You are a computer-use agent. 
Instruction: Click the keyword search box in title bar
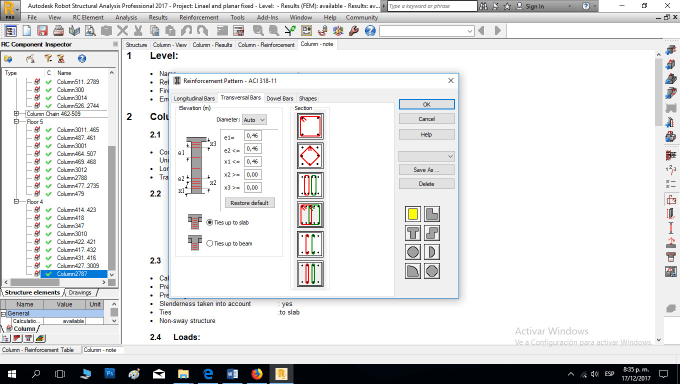432,6
